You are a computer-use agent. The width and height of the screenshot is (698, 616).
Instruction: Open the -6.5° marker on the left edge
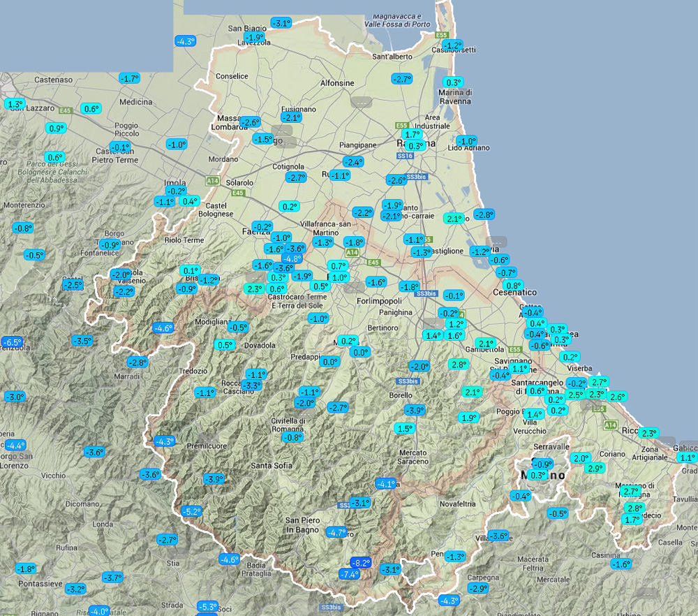(13, 342)
